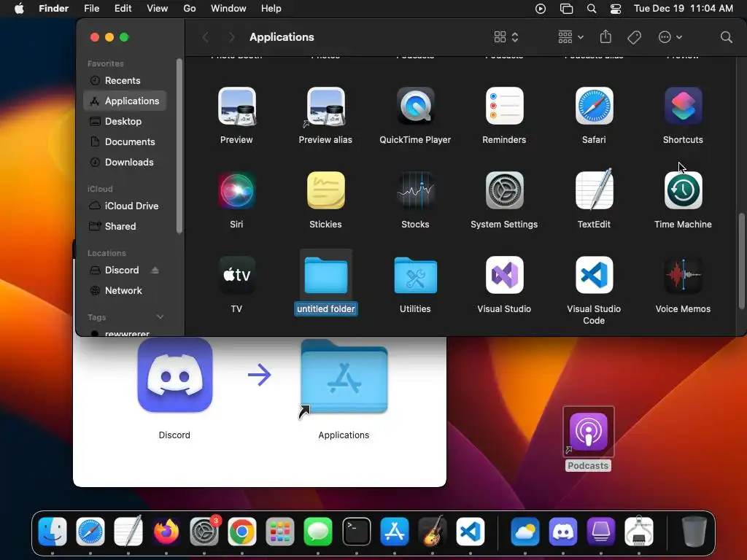The height and width of the screenshot is (560, 747).
Task: Open Shared in the sidebar
Action: pos(125,226)
